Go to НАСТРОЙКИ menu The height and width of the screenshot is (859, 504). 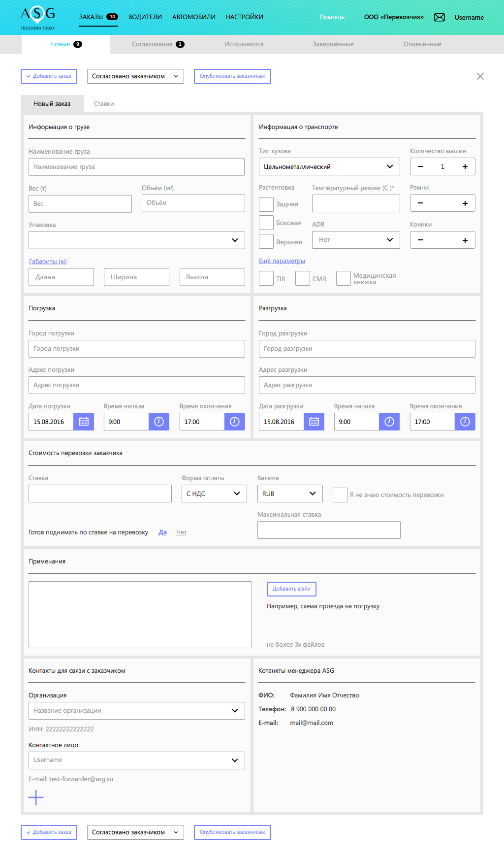245,17
